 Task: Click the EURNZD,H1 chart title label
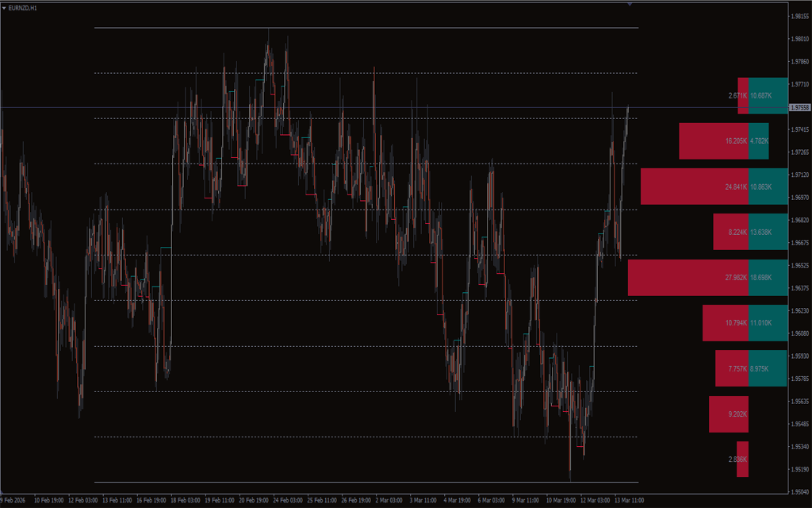pos(22,7)
